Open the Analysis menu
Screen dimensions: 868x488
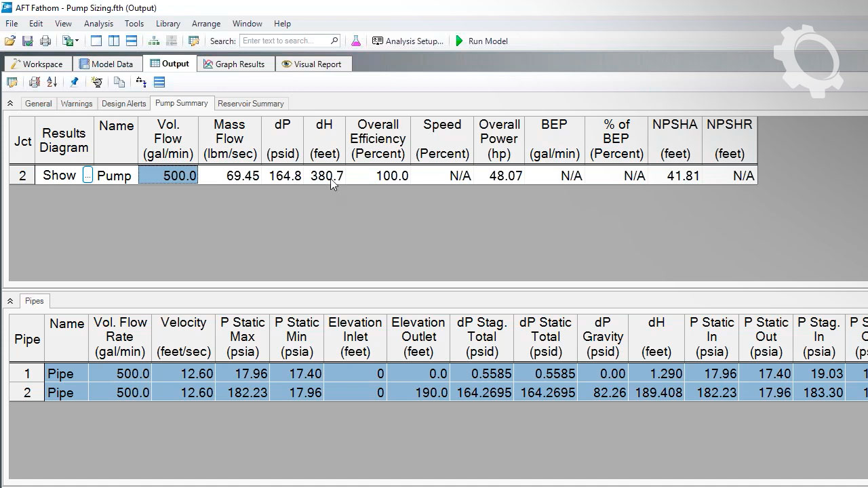tap(98, 24)
